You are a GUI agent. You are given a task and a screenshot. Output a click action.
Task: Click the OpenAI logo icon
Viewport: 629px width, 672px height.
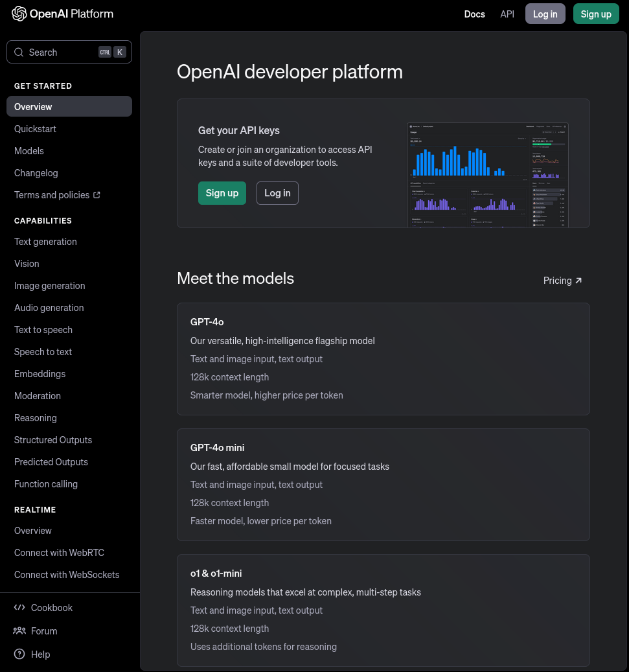tap(19, 14)
